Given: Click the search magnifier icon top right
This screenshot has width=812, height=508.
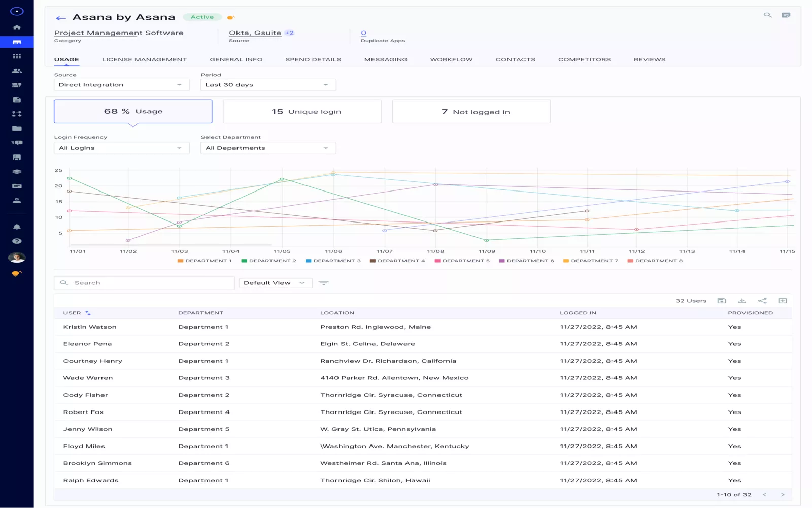Looking at the screenshot, I should (767, 15).
